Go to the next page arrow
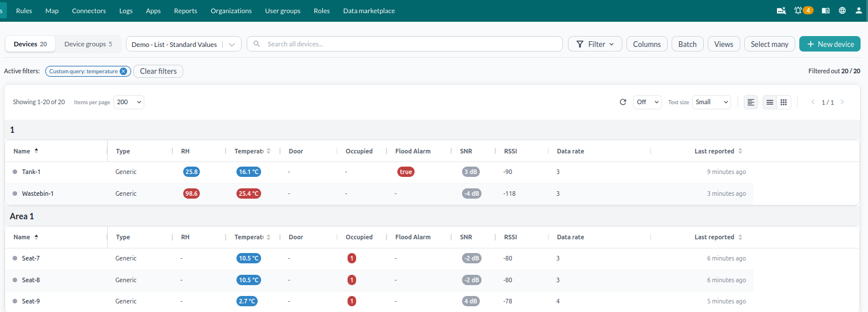Image resolution: width=868 pixels, height=312 pixels. (x=842, y=102)
